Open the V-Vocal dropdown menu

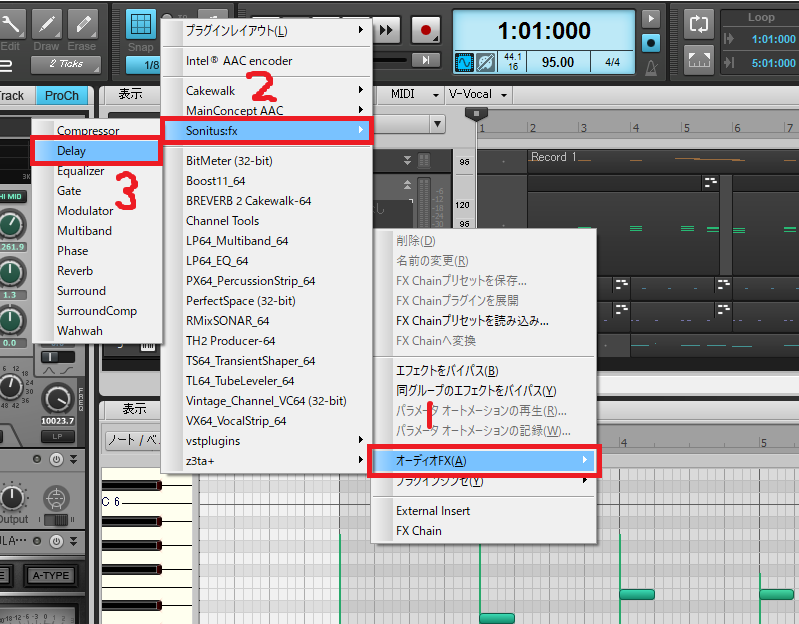[x=477, y=94]
